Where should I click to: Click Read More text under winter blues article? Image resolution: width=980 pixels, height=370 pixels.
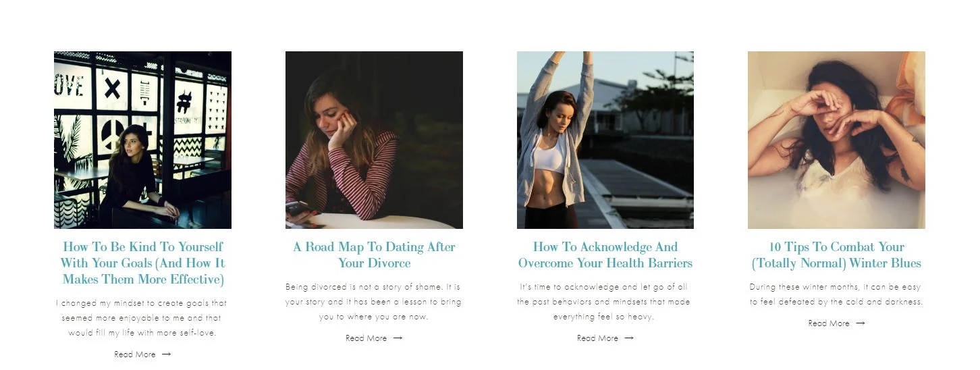coord(829,323)
